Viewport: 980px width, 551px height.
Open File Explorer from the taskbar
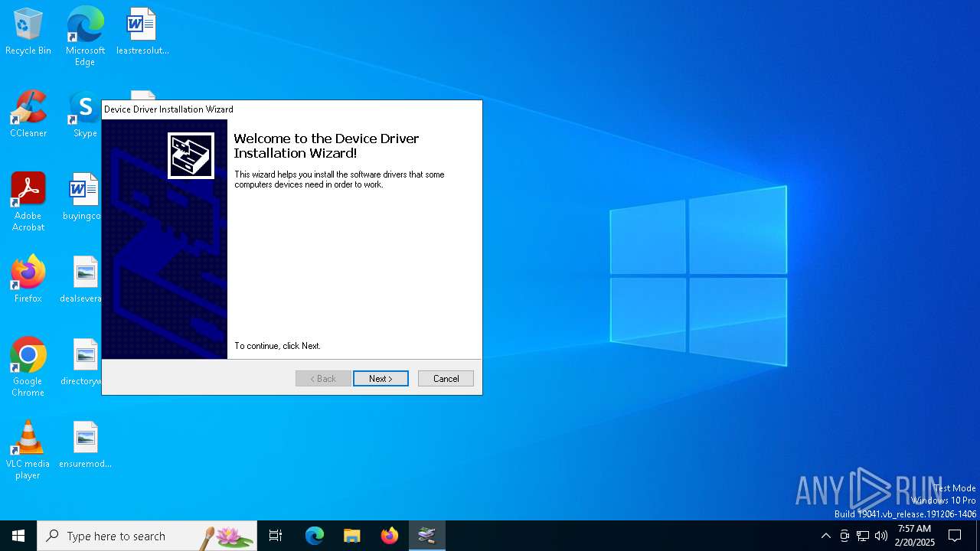352,536
